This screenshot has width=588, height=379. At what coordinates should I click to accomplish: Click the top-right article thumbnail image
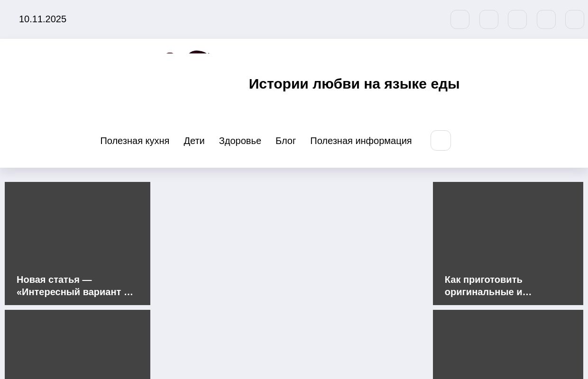pyautogui.click(x=508, y=227)
